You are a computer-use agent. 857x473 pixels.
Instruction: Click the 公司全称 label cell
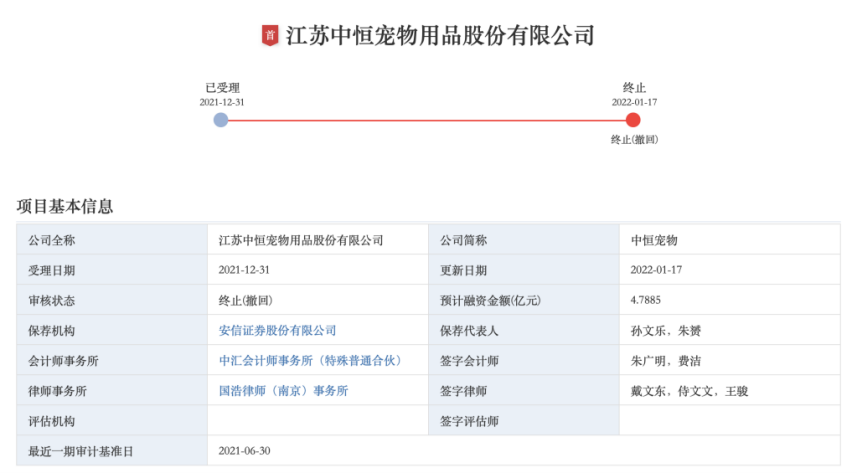tap(112, 240)
